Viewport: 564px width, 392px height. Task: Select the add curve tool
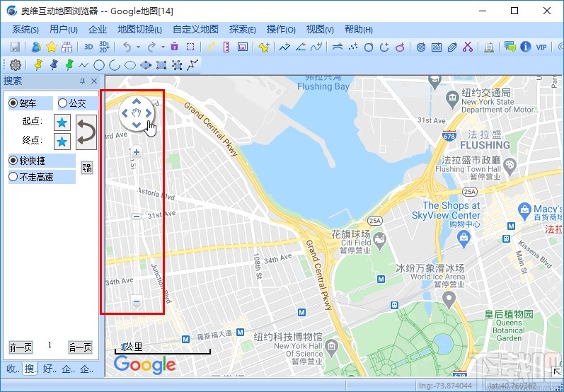(316, 47)
